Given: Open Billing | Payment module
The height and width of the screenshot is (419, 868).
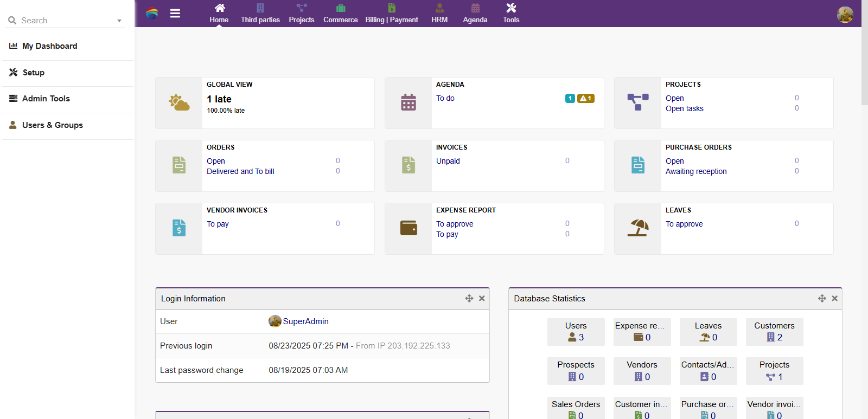Looking at the screenshot, I should (x=391, y=14).
